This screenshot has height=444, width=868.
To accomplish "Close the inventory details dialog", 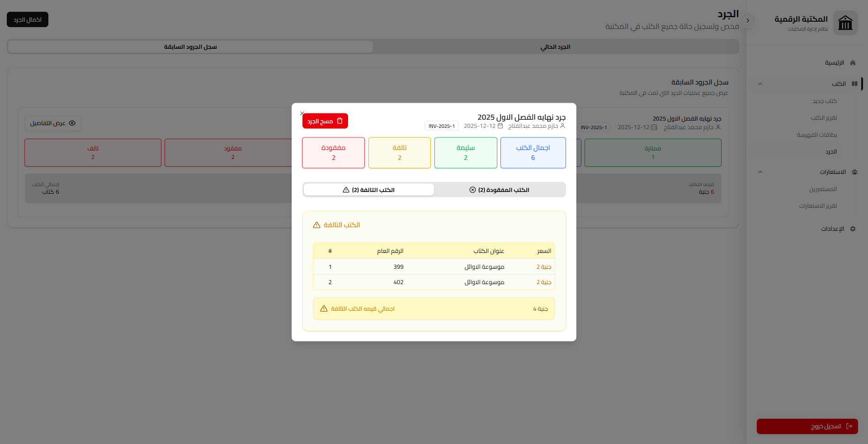I will click(302, 113).
